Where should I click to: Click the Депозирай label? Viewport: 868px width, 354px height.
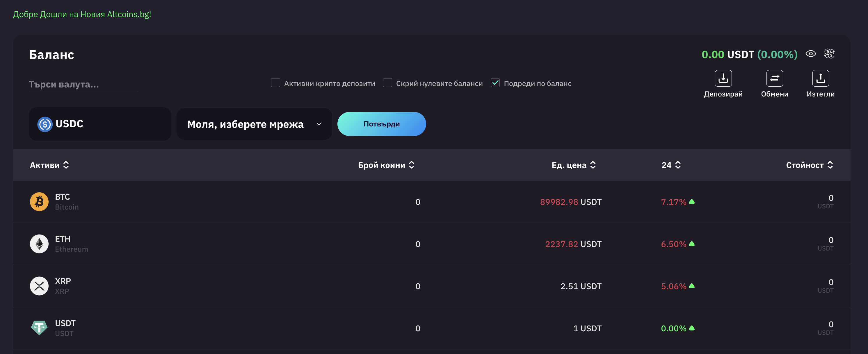(723, 94)
